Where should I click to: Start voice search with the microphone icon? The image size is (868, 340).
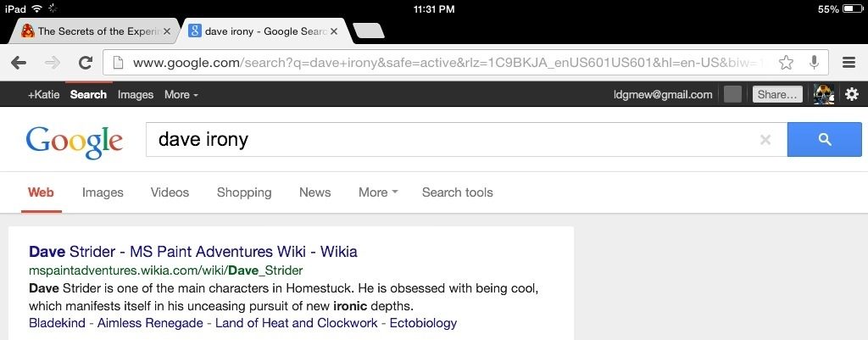point(814,62)
